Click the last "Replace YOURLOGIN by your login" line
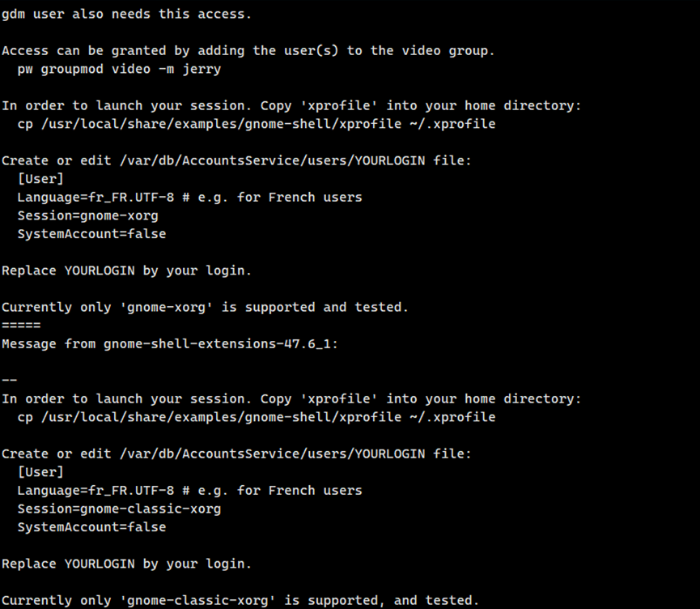 127,564
